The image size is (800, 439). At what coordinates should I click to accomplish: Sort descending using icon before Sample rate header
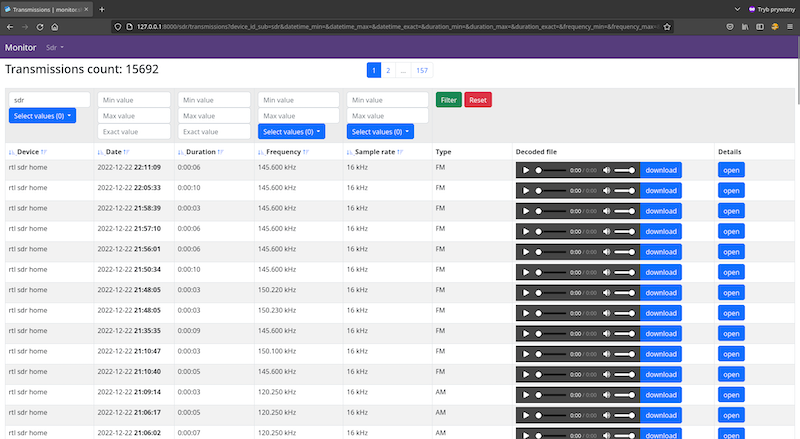pos(350,152)
